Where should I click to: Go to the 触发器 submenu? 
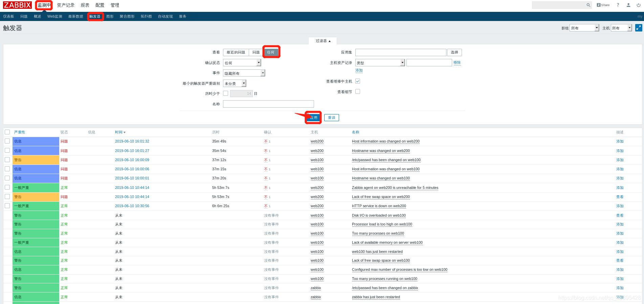[x=95, y=16]
